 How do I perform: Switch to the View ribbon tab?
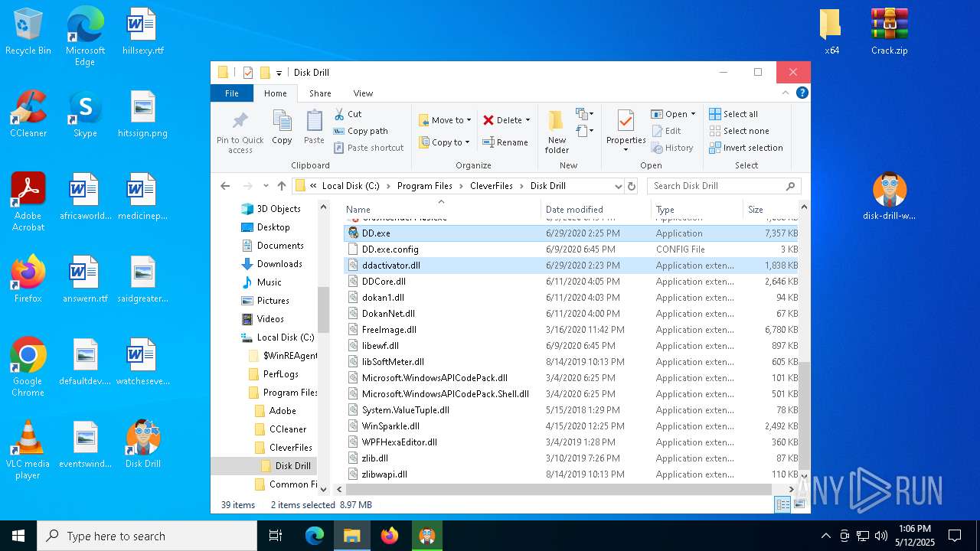363,93
